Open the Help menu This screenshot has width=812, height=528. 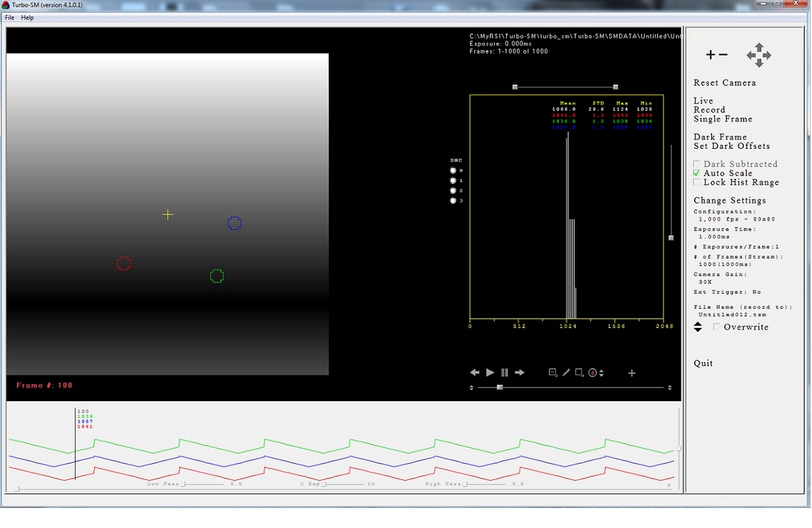point(27,18)
